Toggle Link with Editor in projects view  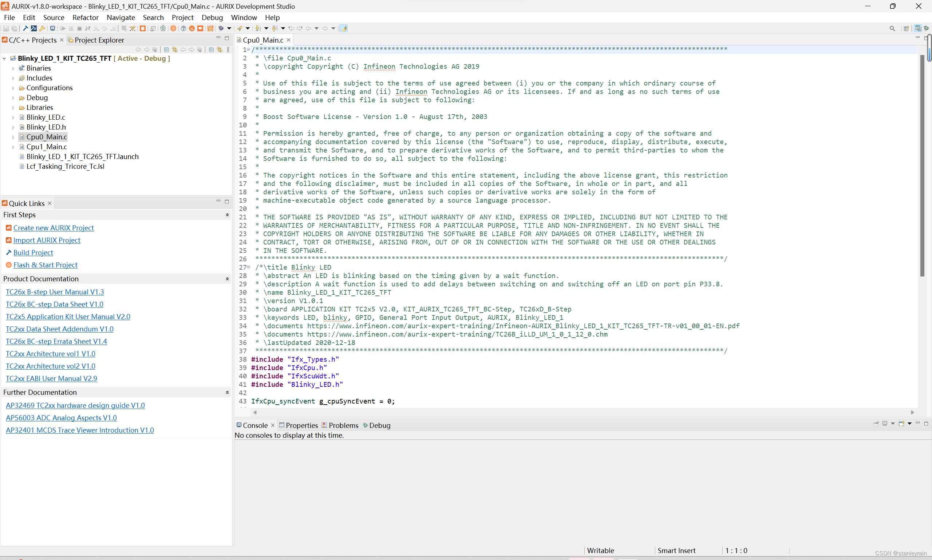[x=175, y=49]
